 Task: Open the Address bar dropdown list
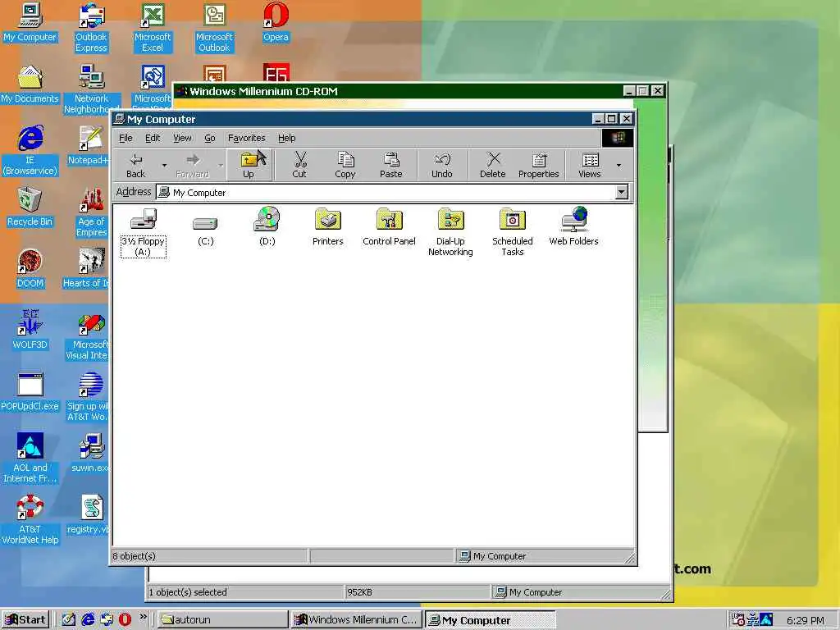coord(622,192)
